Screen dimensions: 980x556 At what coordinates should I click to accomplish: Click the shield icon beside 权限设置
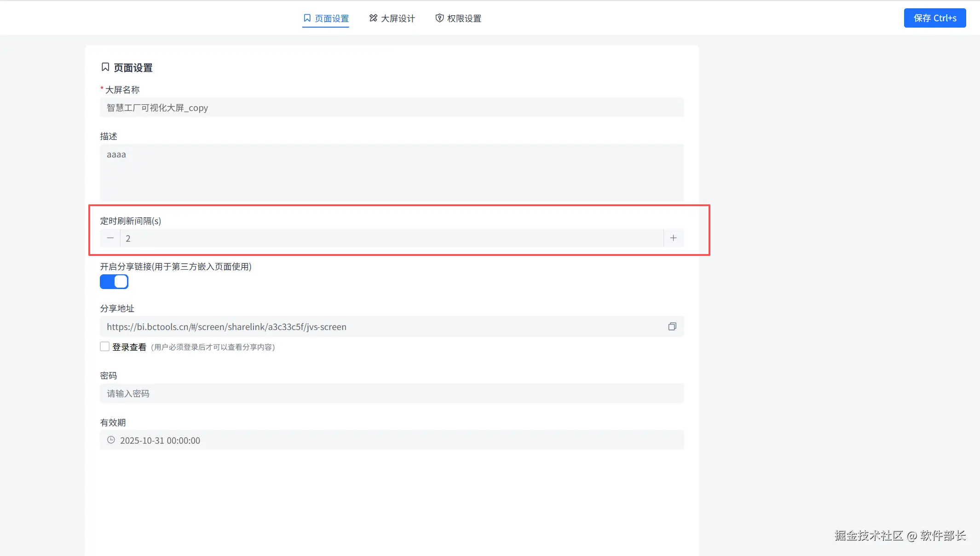439,18
